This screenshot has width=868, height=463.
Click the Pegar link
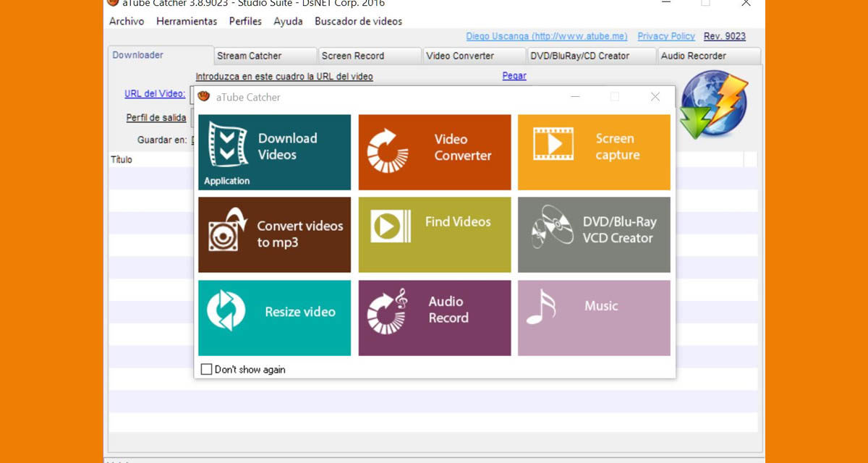click(514, 76)
